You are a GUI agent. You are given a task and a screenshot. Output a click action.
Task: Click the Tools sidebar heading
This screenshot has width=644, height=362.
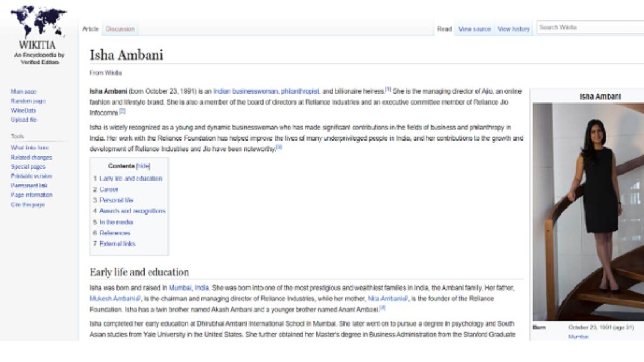(x=17, y=136)
